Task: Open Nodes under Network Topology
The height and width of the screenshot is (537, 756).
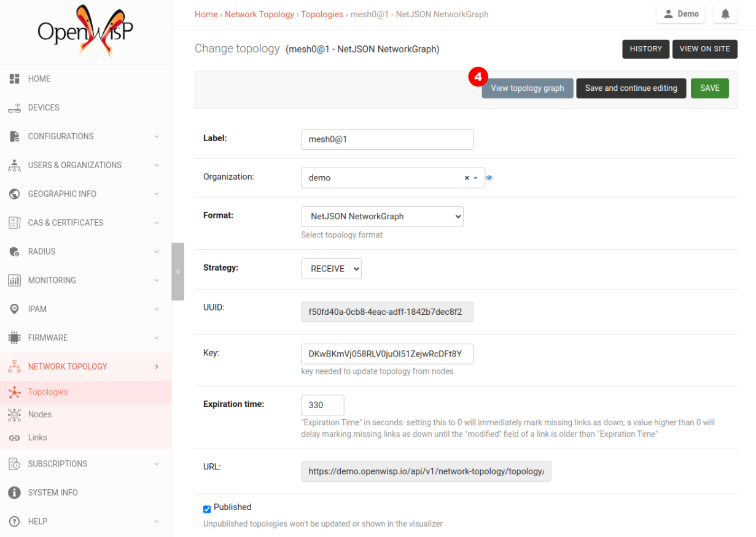Action: 40,415
